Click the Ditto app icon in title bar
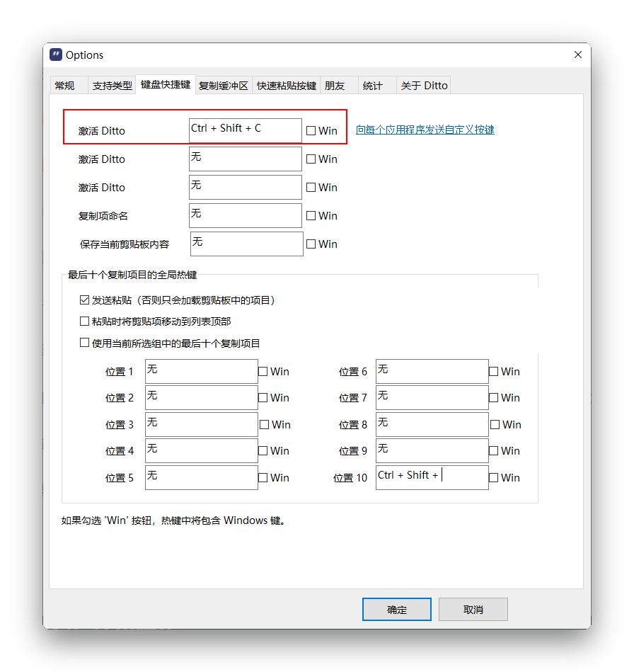634x672 pixels. [56, 55]
